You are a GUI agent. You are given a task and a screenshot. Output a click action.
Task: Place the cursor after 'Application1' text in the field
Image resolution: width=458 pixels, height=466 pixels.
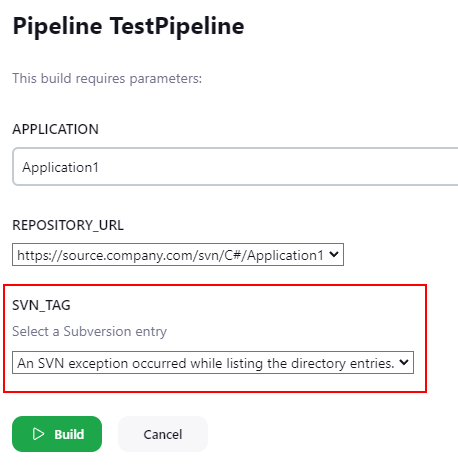(x=100, y=167)
